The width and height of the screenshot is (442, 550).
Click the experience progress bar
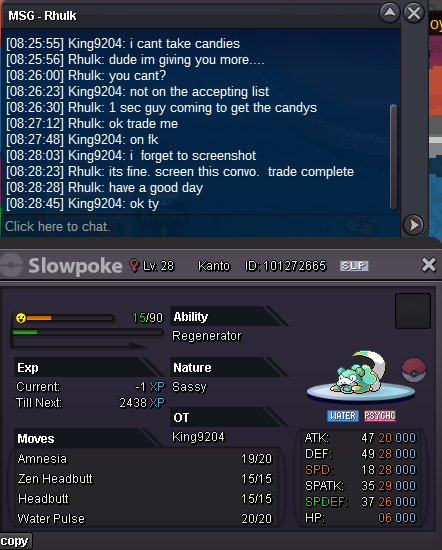[88, 332]
